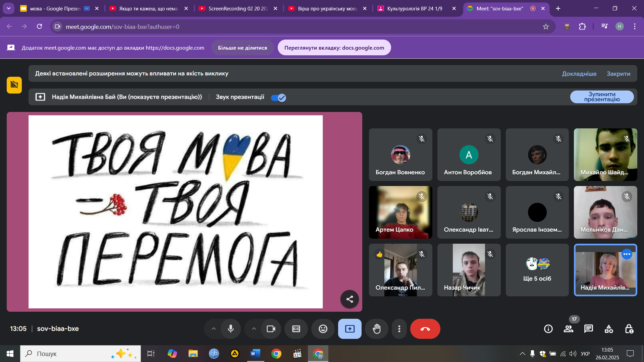Switch to the Культурологія ВР 24 tab
644x362 pixels.
(414, 8)
